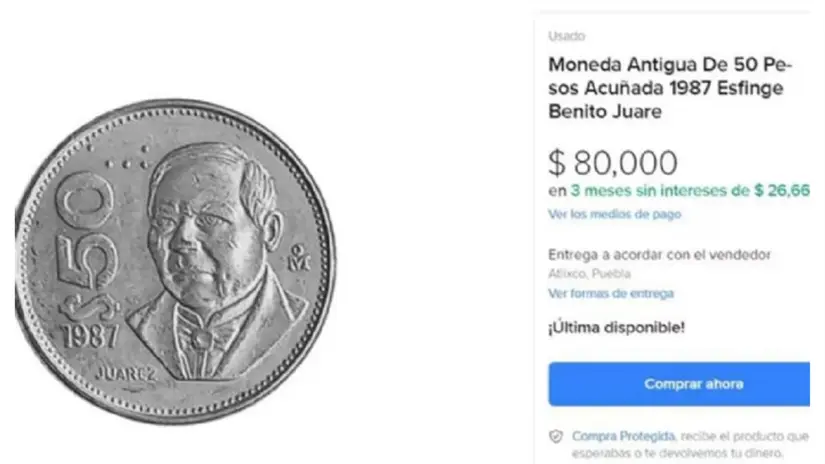Open Ver formas de entrega link
Viewport: 825px width, 464px height.
[611, 293]
